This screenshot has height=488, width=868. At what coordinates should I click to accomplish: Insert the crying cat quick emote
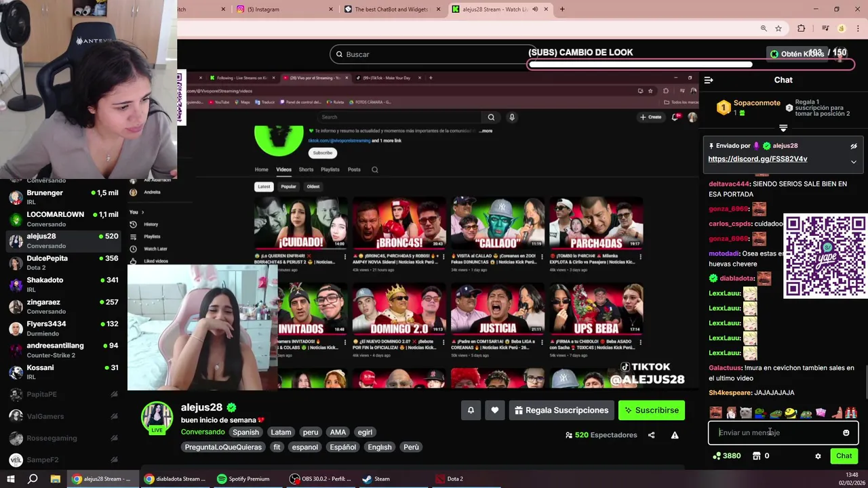(745, 412)
